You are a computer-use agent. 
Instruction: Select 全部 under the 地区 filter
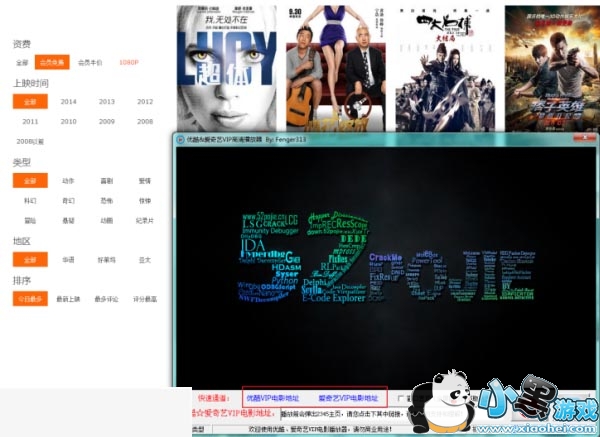coord(30,259)
